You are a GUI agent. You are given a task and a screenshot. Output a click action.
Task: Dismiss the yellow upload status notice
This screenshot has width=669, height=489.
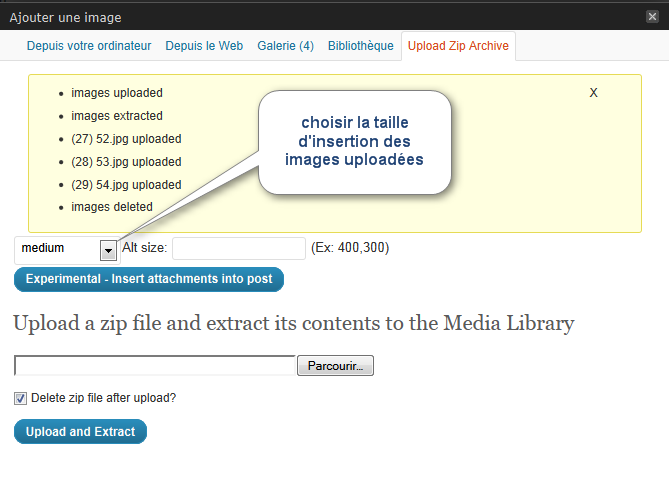593,93
